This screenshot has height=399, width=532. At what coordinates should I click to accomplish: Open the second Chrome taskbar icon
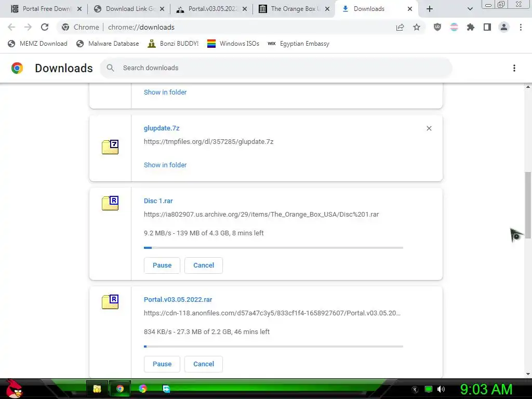(143, 389)
